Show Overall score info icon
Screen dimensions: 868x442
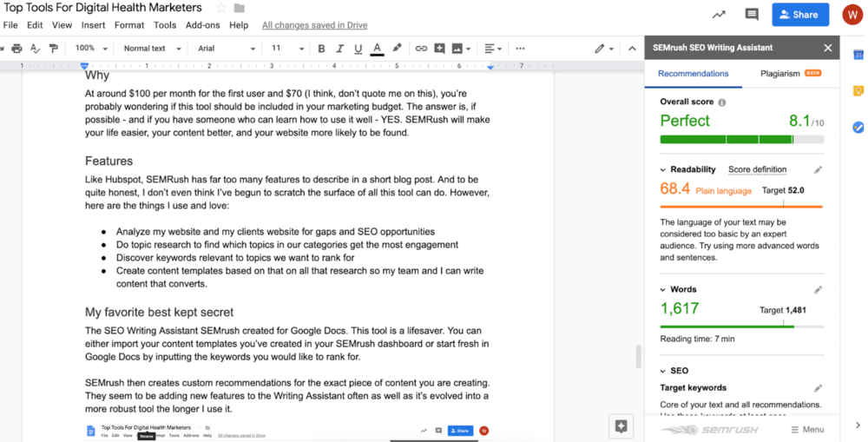tap(722, 102)
